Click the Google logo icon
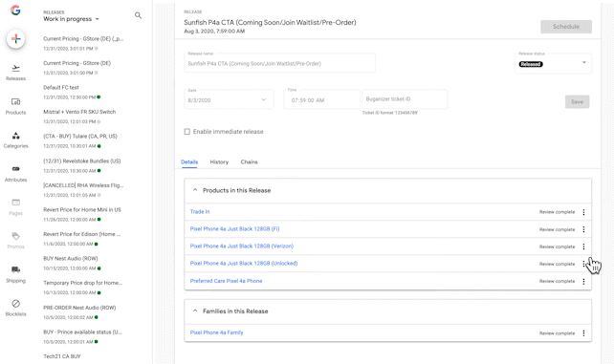 pyautogui.click(x=15, y=11)
